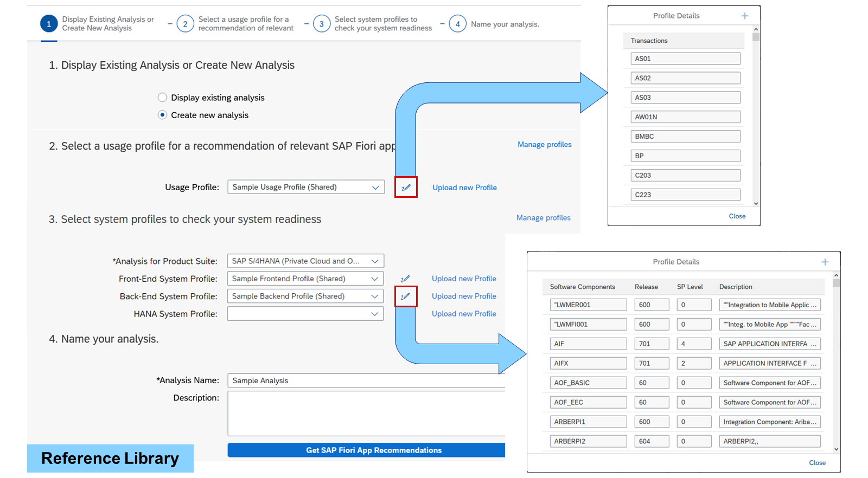Open Manage profiles for system profiles section
Viewport: 868px width, 478px height.
coord(544,218)
